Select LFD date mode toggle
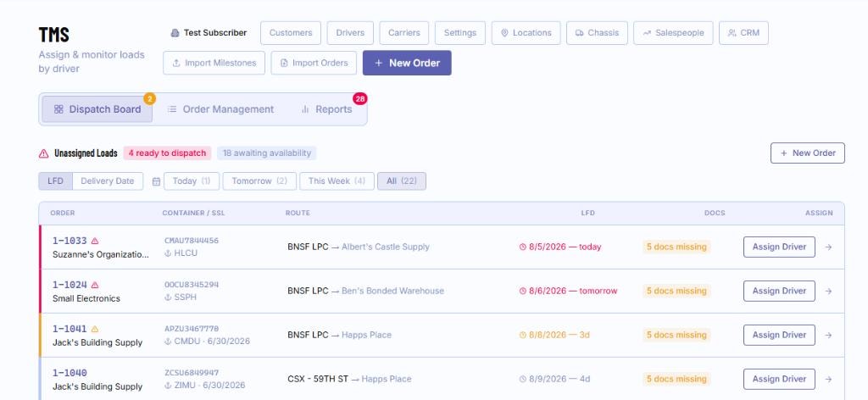 [x=55, y=181]
